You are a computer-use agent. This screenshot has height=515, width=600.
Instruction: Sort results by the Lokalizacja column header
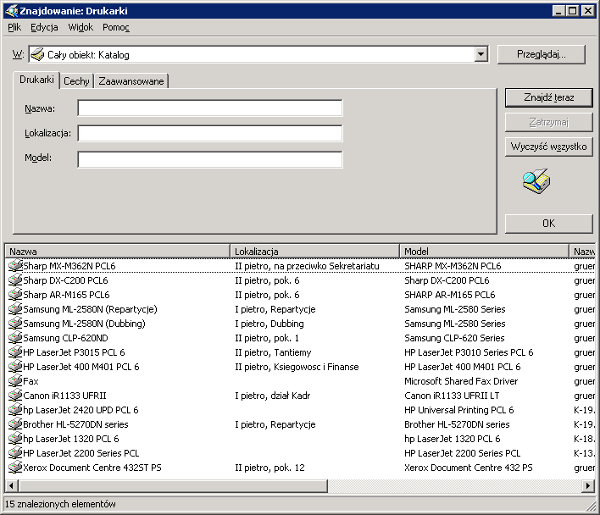tap(315, 251)
